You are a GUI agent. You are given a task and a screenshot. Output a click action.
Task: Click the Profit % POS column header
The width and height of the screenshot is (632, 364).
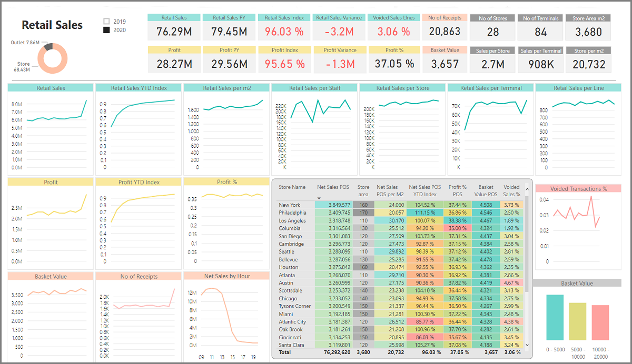(x=457, y=190)
